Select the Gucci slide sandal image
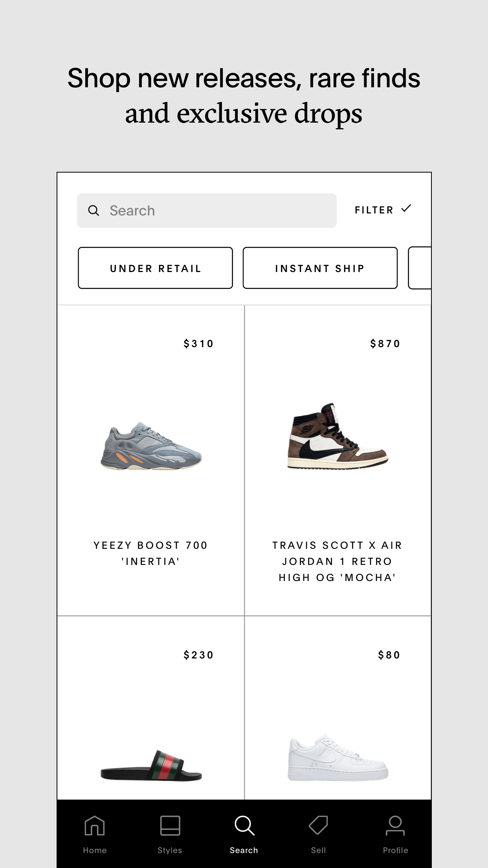Image resolution: width=488 pixels, height=868 pixels. pyautogui.click(x=151, y=765)
